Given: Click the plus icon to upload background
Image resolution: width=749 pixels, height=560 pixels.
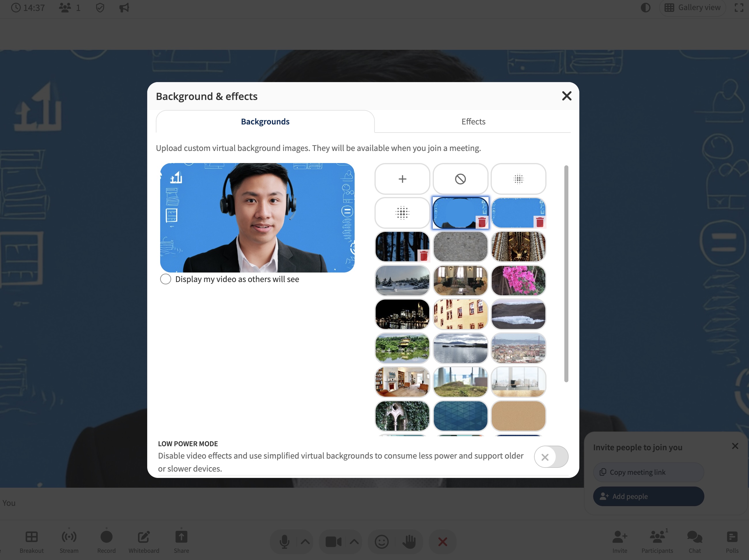Looking at the screenshot, I should (402, 179).
